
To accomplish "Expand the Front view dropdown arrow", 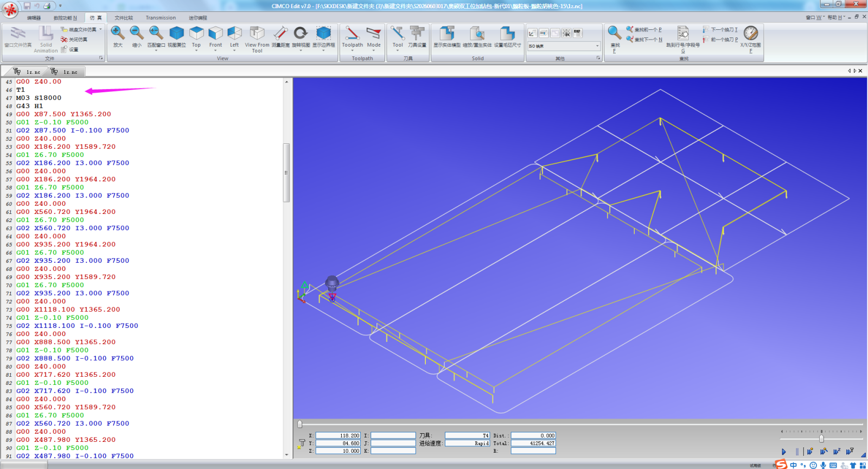I will (215, 50).
